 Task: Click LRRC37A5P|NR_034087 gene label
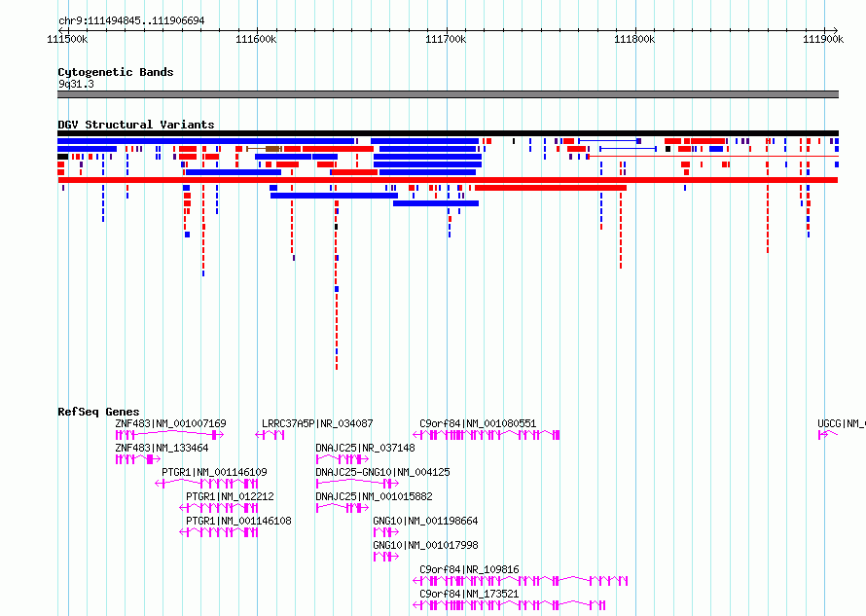(x=317, y=423)
